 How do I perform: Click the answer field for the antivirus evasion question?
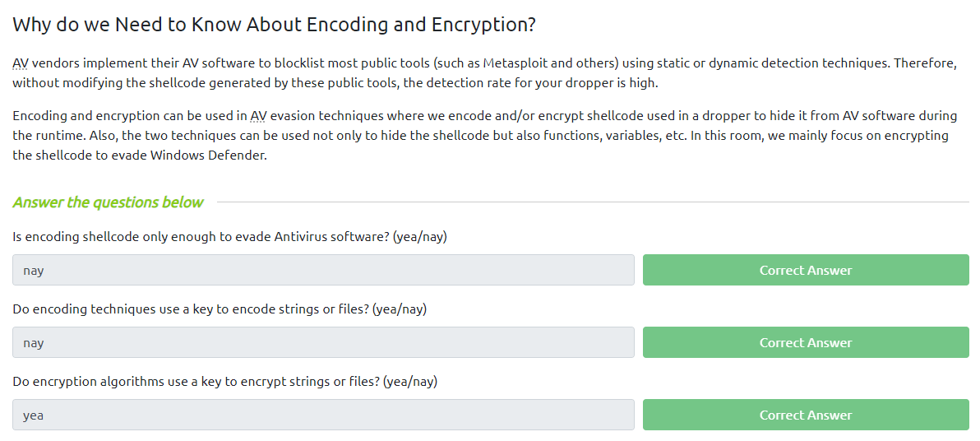click(x=323, y=270)
